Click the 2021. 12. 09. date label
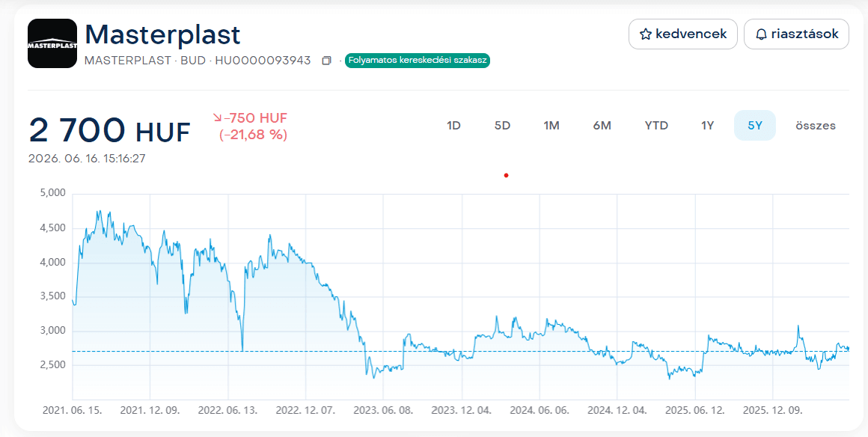The image size is (868, 437). (x=150, y=411)
